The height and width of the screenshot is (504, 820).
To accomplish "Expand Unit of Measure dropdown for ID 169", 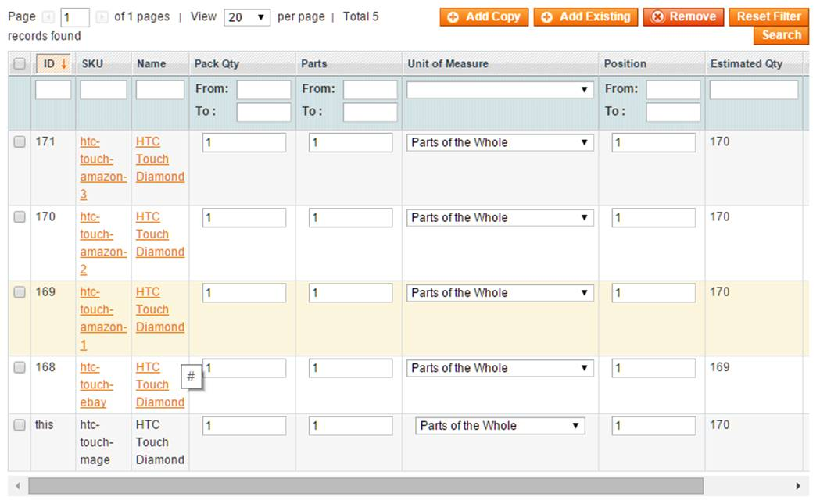I will coord(500,293).
